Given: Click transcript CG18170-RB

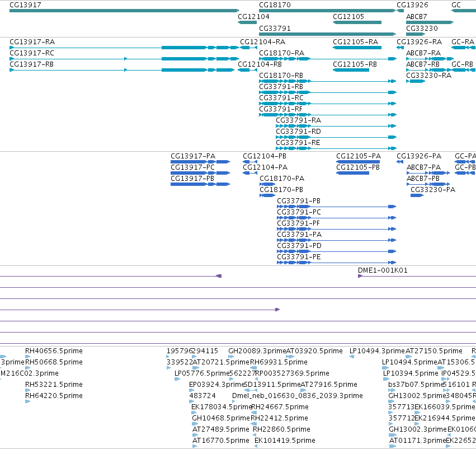Looking at the screenshot, I should pos(328,81).
